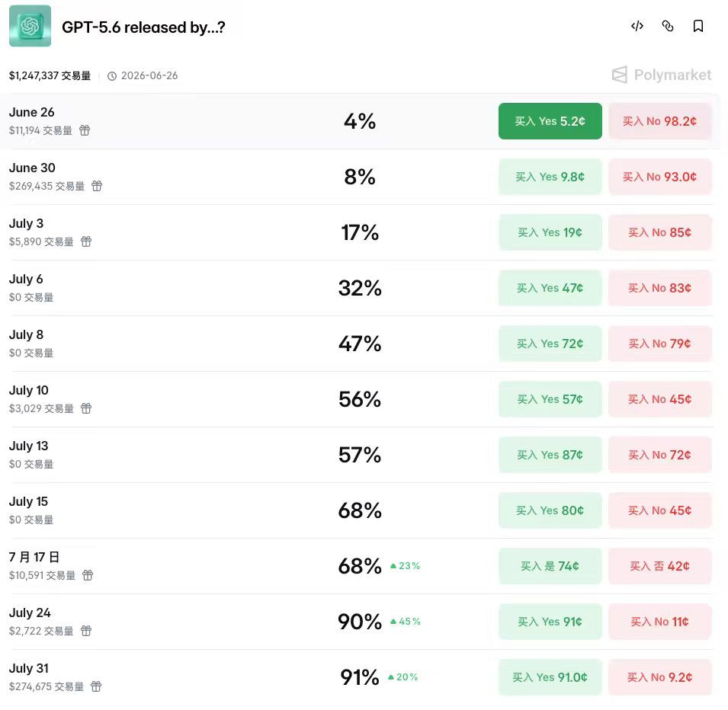The height and width of the screenshot is (710, 728).
Task: Click the embed code icon
Action: [637, 26]
